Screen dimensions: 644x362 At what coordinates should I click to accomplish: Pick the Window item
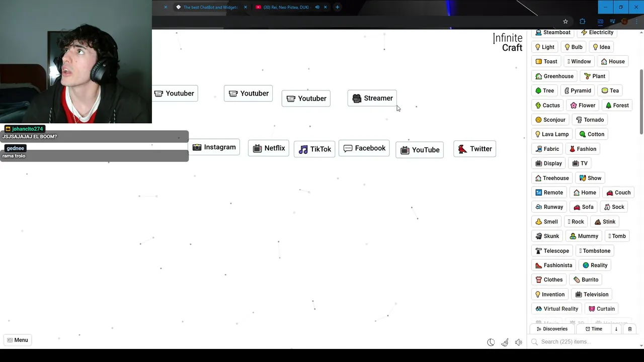(579, 61)
